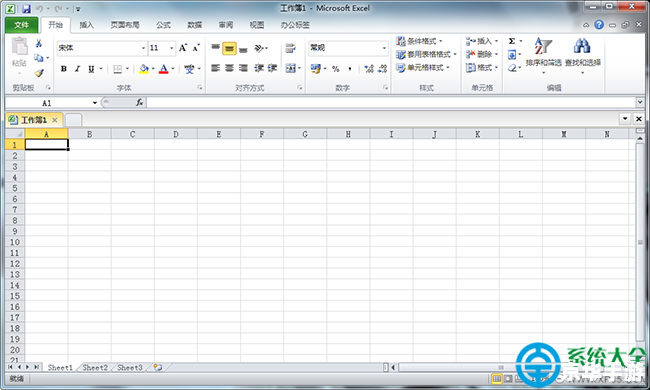Click the Cut scissors icon

(39, 43)
